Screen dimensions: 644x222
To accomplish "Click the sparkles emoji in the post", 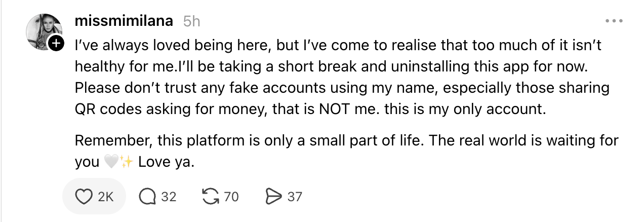I will [127, 162].
